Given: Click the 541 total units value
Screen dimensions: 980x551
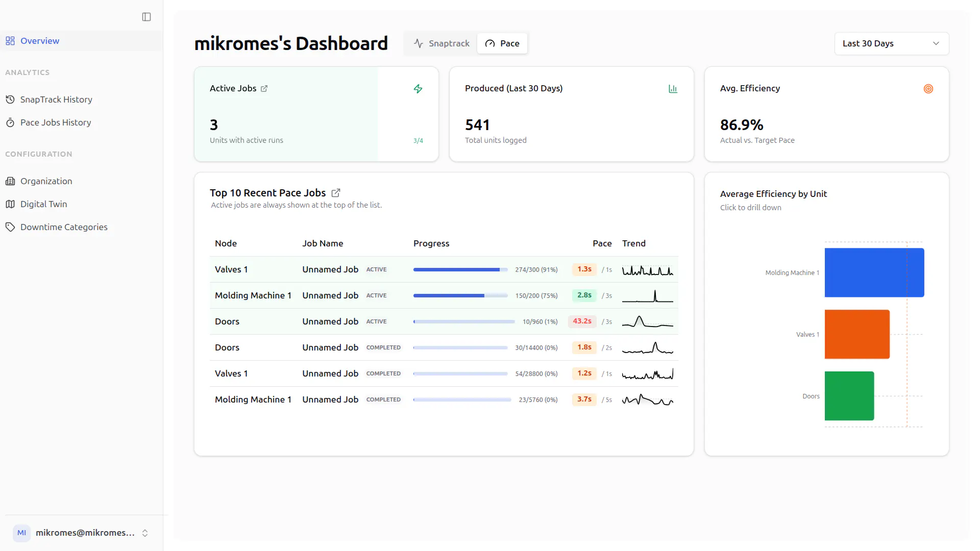Looking at the screenshot, I should (477, 125).
